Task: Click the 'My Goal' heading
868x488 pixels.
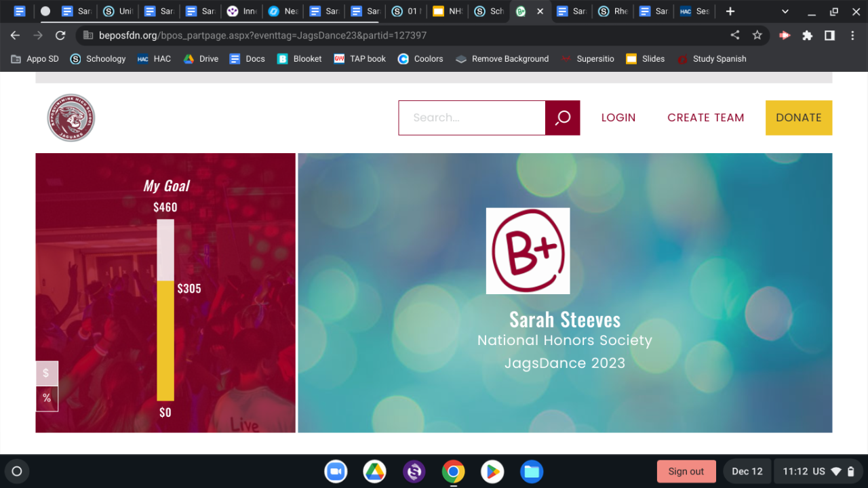Action: 166,186
